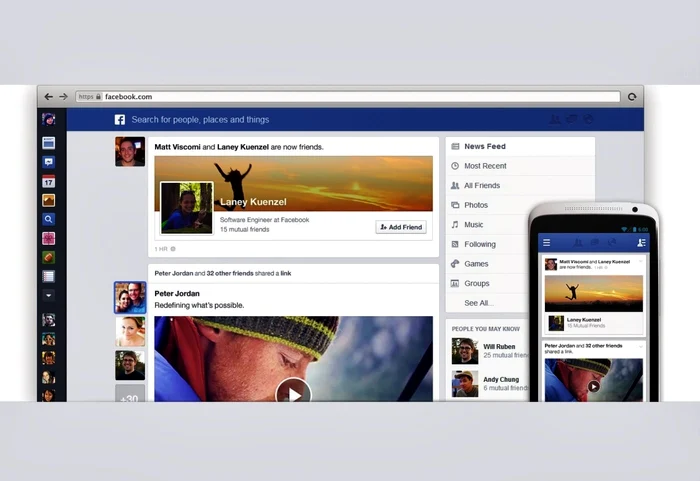Open Andy Chung's avatar in People You May Know
This screenshot has width=700, height=481.
click(465, 384)
